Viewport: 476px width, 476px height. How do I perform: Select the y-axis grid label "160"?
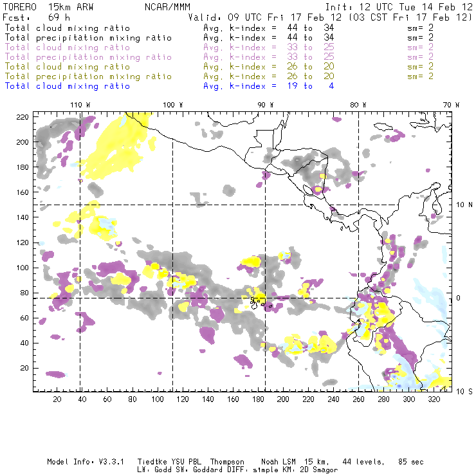click(x=23, y=192)
